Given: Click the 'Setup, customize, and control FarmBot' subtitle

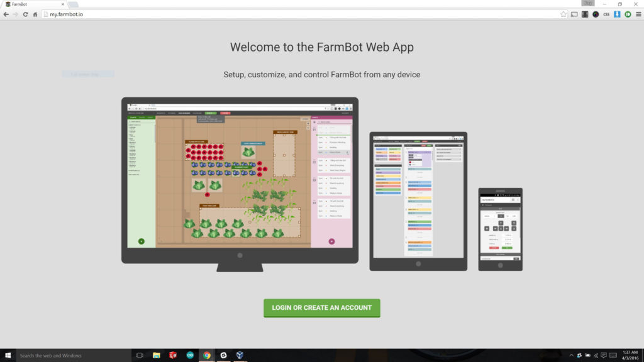Looking at the screenshot, I should 321,75.
